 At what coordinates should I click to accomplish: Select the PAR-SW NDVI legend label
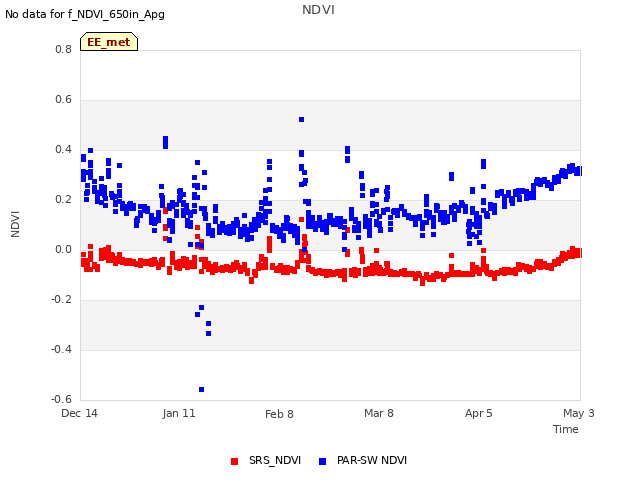point(372,460)
